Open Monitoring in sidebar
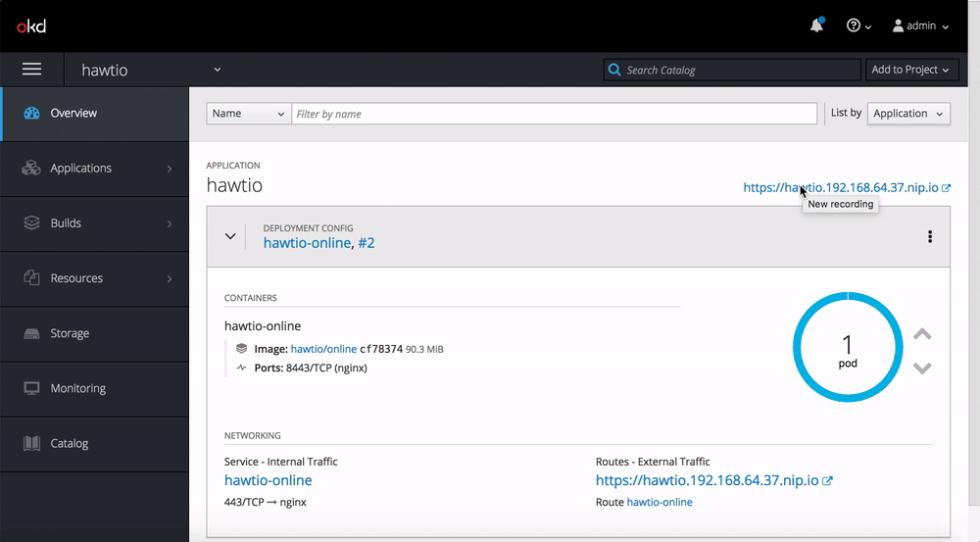The width and height of the screenshot is (980, 542). 95,388
